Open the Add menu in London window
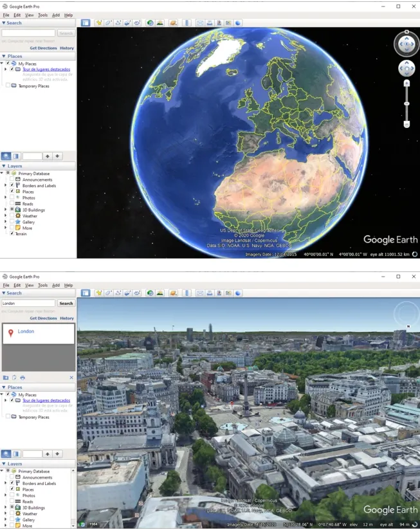The width and height of the screenshot is (420, 530). (56, 286)
